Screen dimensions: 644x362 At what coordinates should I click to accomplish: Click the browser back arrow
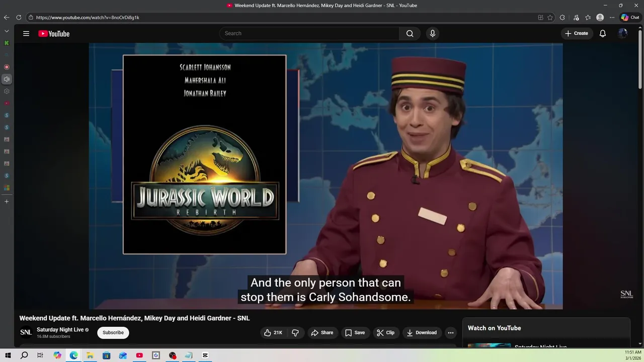click(7, 17)
